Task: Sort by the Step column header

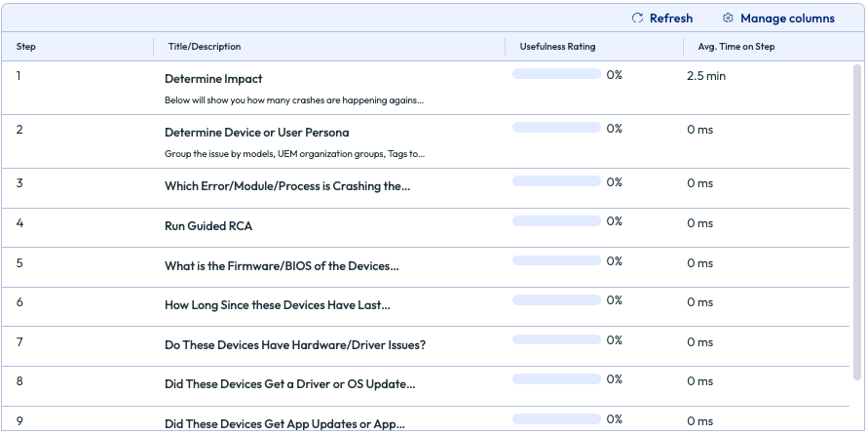Action: 26,47
